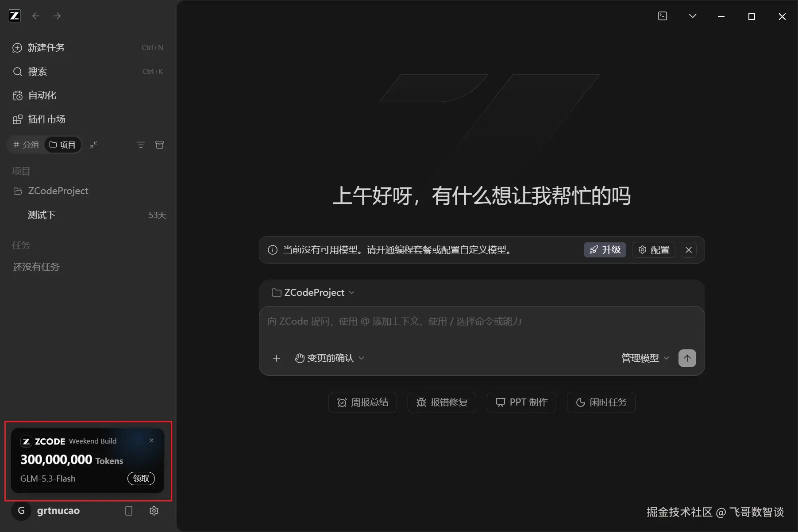Send the prompt with the up-arrow button
The height and width of the screenshot is (532, 798).
(687, 358)
